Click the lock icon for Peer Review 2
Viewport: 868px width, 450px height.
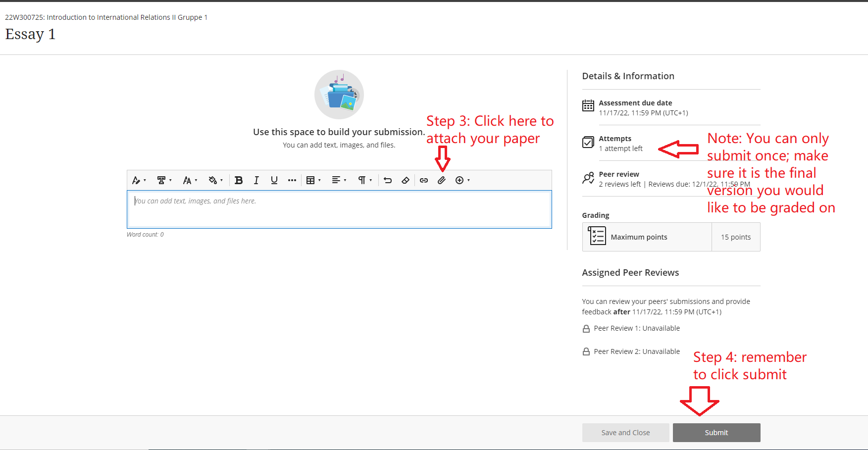coord(586,352)
